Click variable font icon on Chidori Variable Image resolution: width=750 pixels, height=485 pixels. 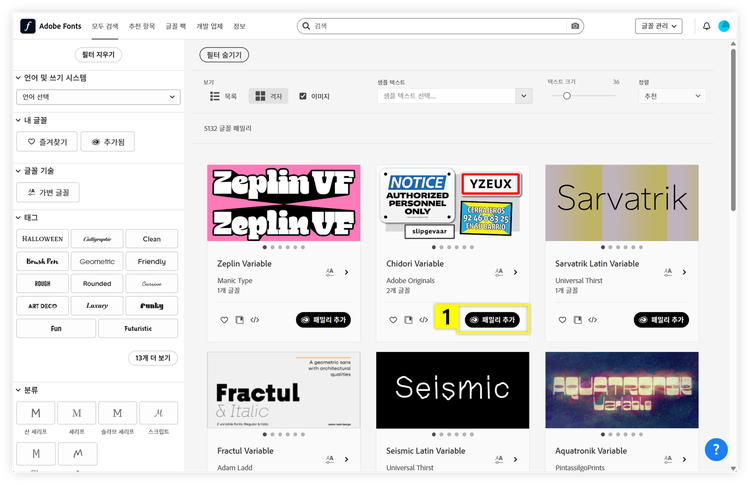pos(499,272)
